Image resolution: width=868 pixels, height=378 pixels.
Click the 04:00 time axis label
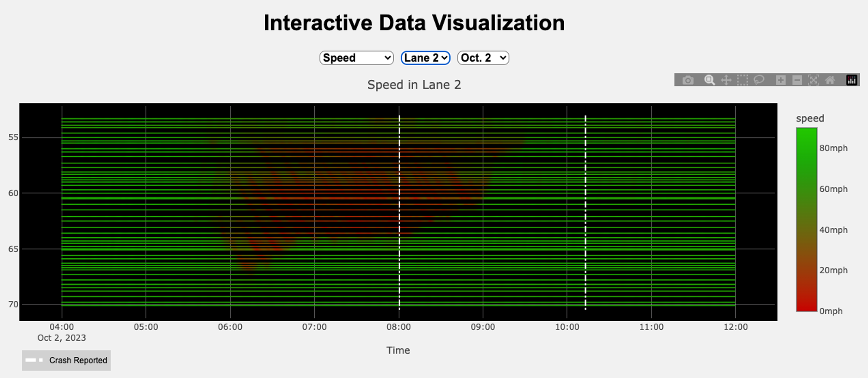(x=62, y=327)
